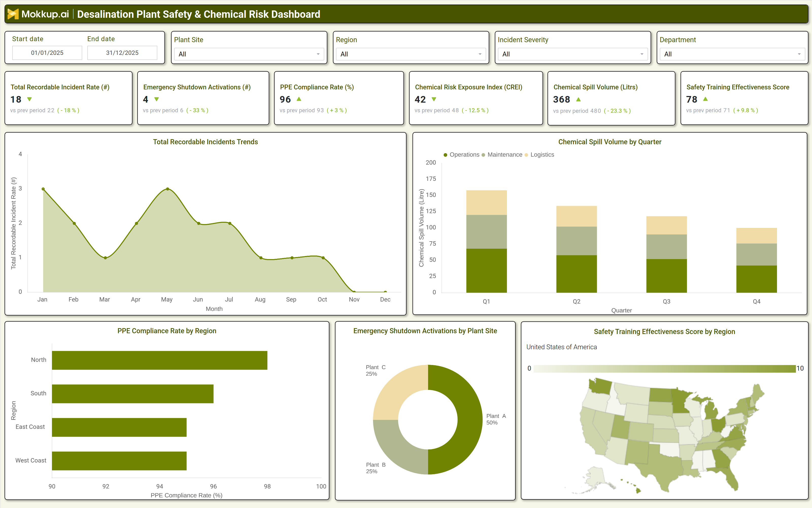Click up arrow beside training score 78
This screenshot has width=812, height=508.
pyautogui.click(x=705, y=99)
